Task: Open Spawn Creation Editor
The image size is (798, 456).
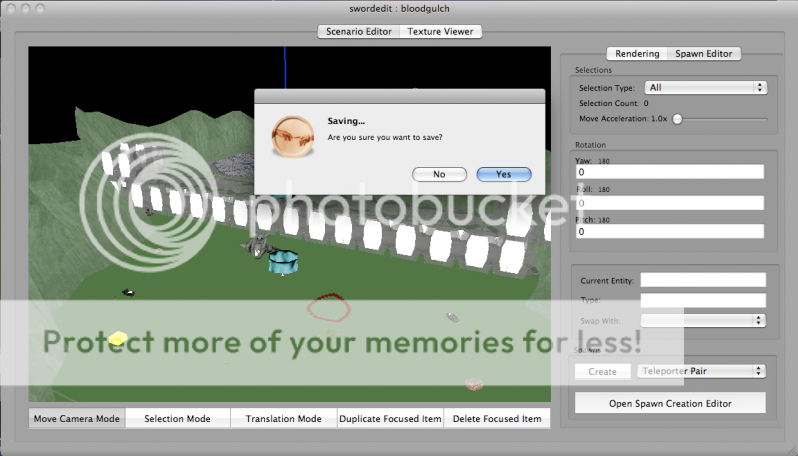Action: point(670,404)
